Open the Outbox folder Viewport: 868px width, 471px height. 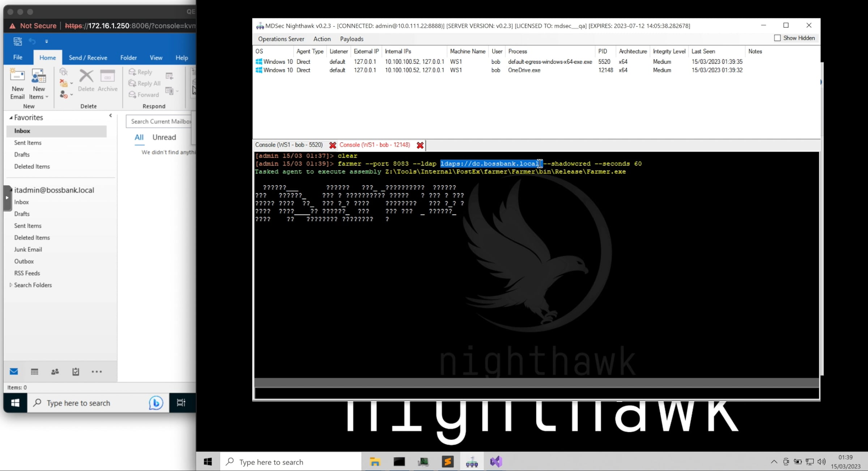point(24,261)
